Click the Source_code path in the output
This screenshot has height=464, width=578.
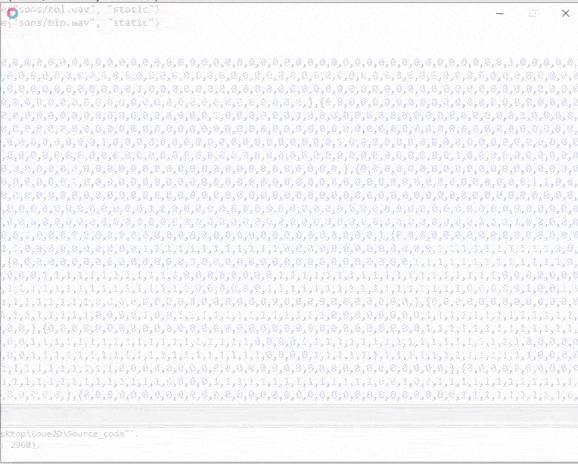[x=68, y=434]
